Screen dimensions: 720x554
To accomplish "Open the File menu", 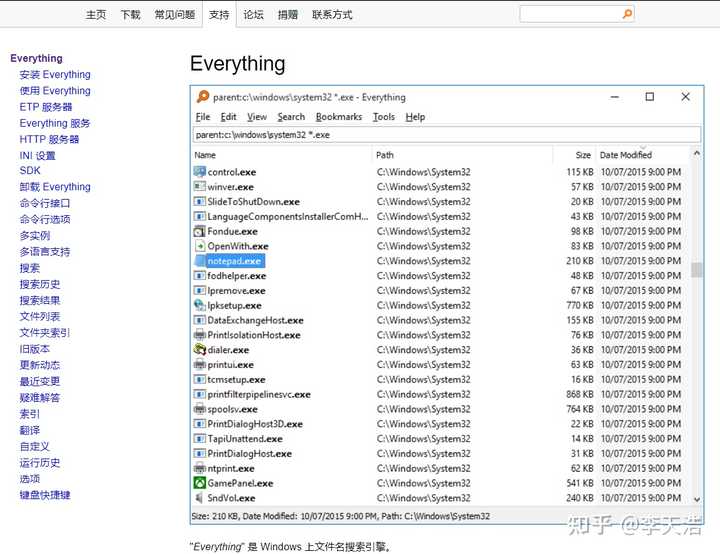I will pos(202,117).
